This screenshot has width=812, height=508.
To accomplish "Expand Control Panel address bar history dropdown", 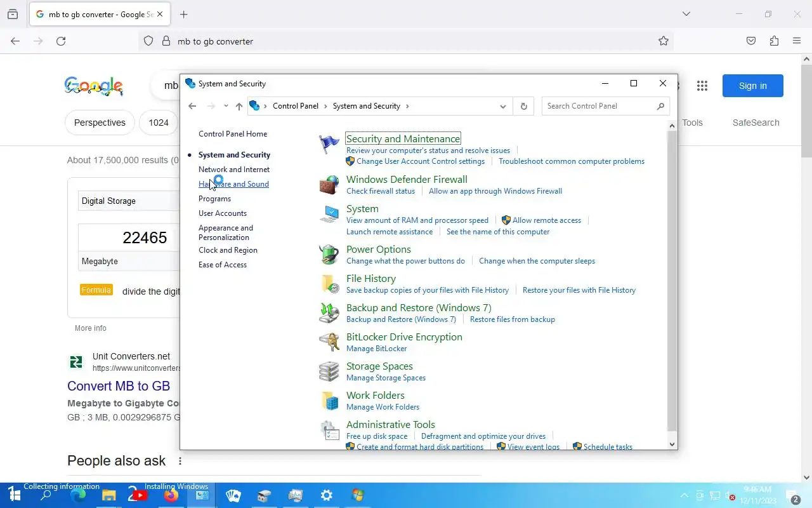I will point(503,106).
